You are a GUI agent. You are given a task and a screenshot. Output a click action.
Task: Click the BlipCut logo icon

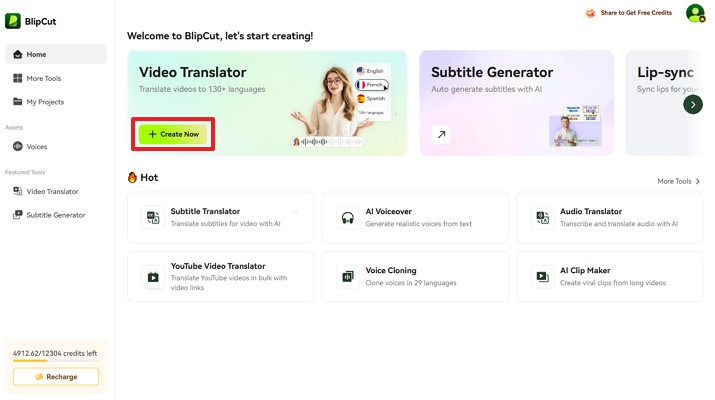point(13,21)
